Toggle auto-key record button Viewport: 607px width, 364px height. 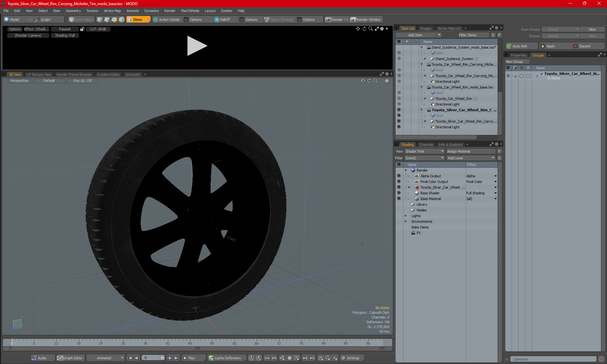pyautogui.click(x=289, y=358)
